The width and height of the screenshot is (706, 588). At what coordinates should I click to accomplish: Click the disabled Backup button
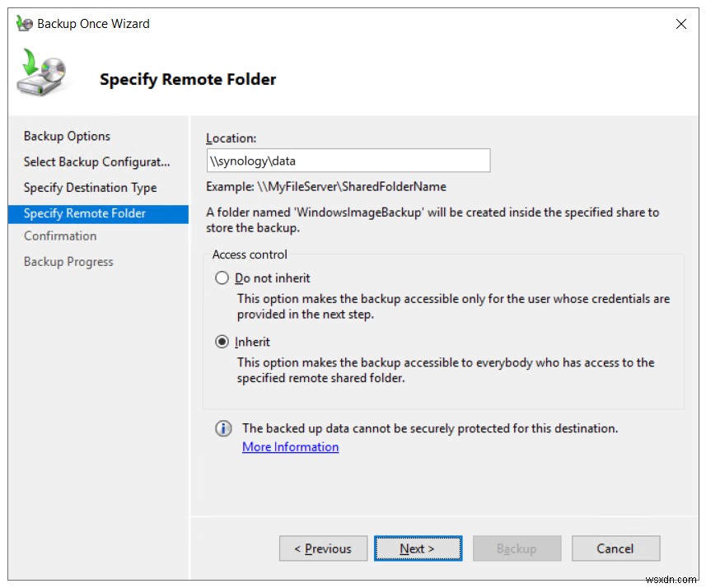pos(517,548)
